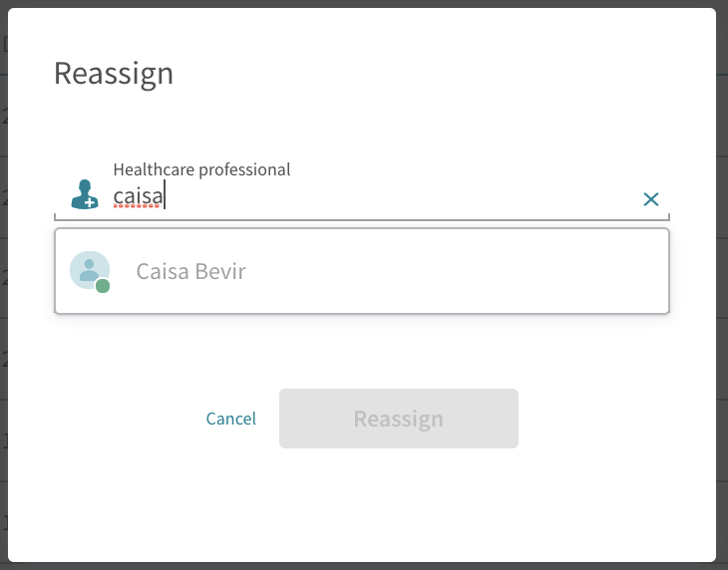The image size is (728, 570).
Task: Click the healthcare professional doctor icon
Action: 85,194
